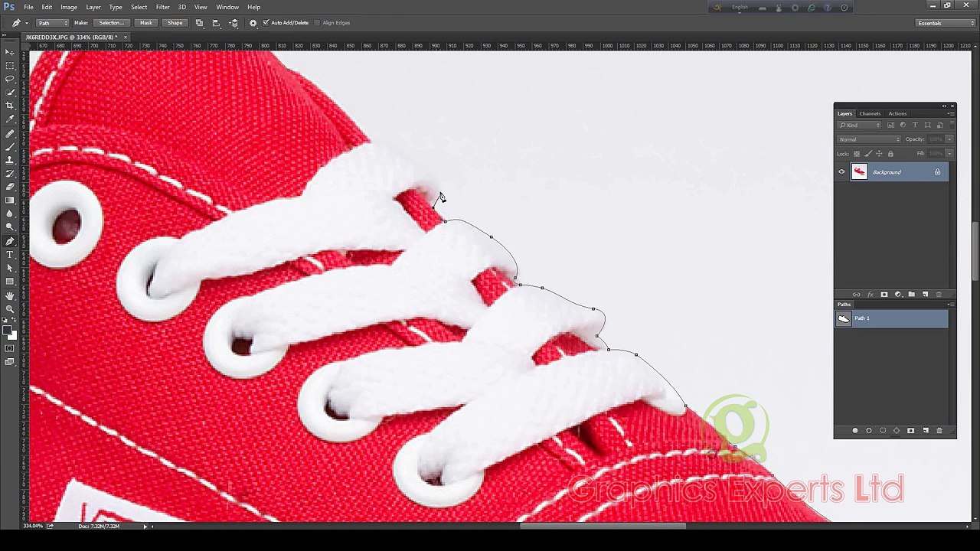The width and height of the screenshot is (980, 551).
Task: Create new layer in Layers panel
Action: point(925,294)
